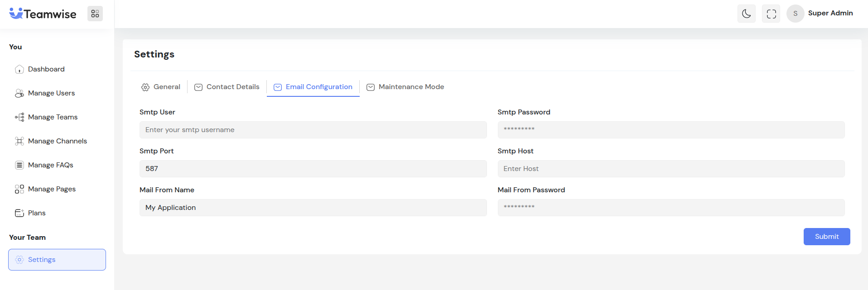Click the Mail From Password field
The height and width of the screenshot is (290, 868).
click(x=671, y=208)
